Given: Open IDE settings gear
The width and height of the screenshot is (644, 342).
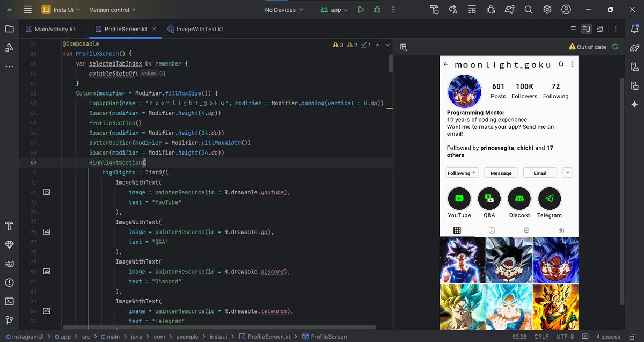Looking at the screenshot, I should [x=547, y=10].
